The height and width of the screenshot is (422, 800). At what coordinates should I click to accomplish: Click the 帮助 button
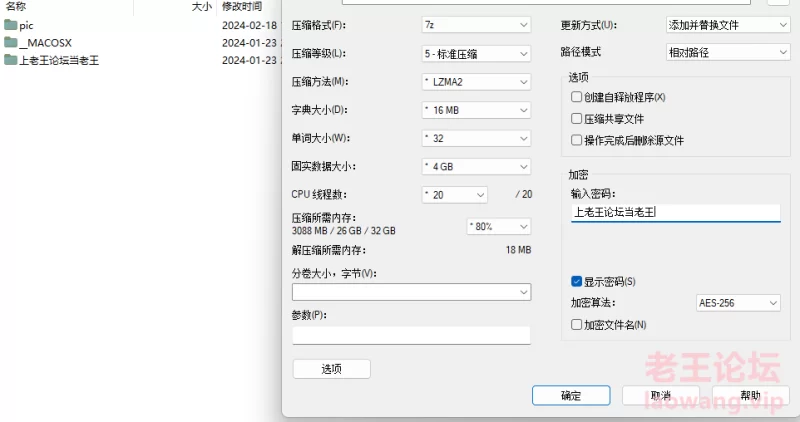tap(751, 395)
